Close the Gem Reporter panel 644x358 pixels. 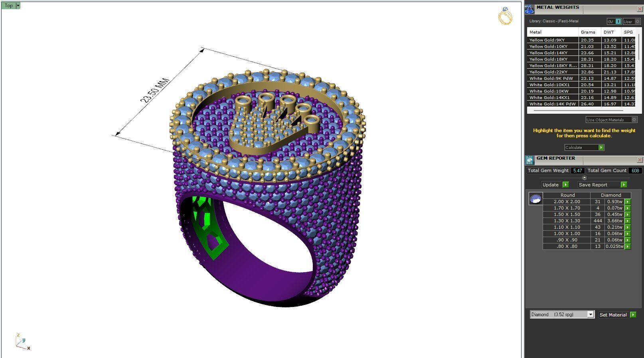click(x=640, y=160)
